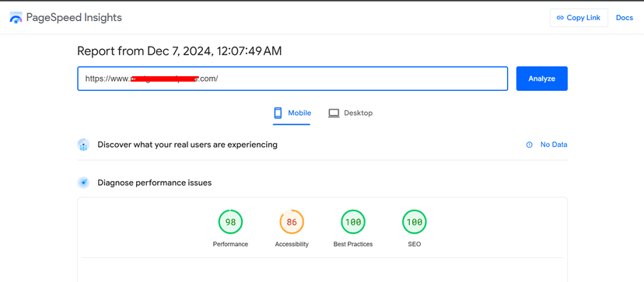Click the real users experience icon

pyautogui.click(x=83, y=144)
